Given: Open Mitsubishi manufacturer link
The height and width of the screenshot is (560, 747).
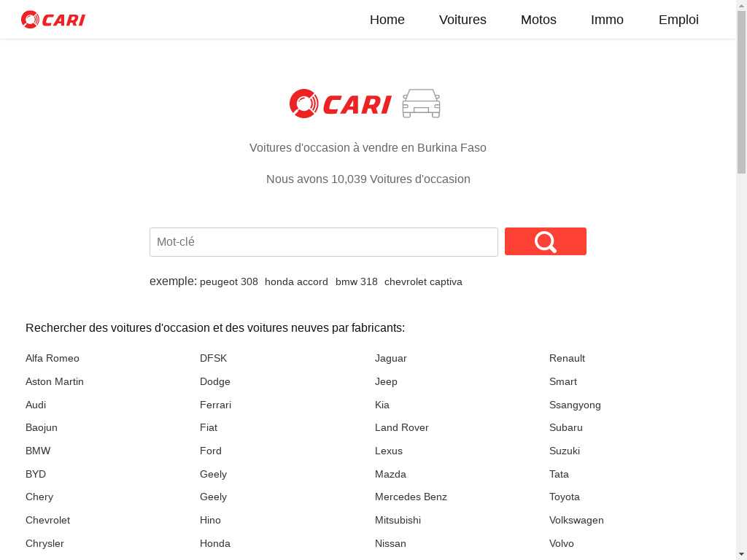Looking at the screenshot, I should pos(398,520).
